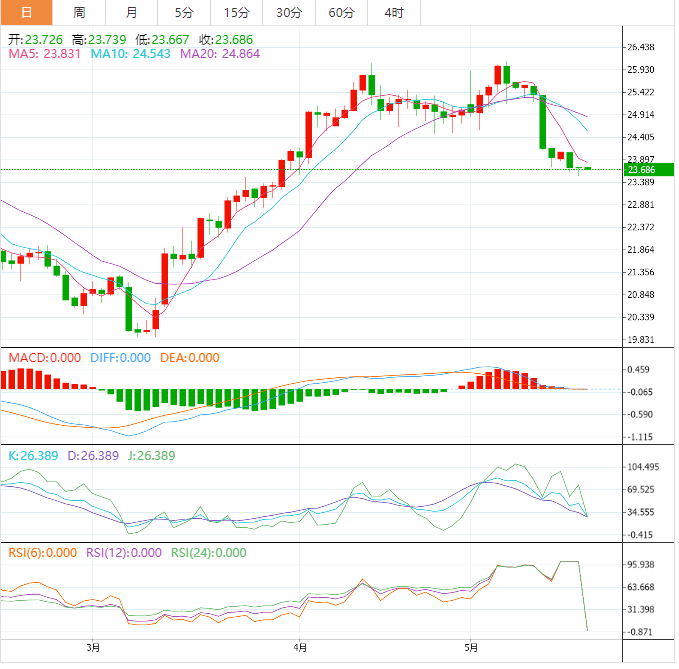Click the 22.372 price axis label
Image resolution: width=679 pixels, height=669 pixels.
click(x=641, y=227)
